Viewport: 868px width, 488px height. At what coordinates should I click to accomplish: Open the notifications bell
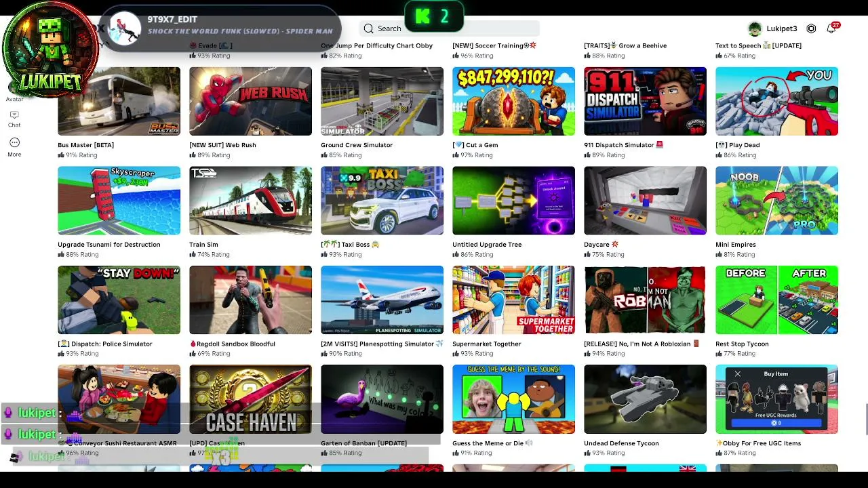(x=831, y=28)
